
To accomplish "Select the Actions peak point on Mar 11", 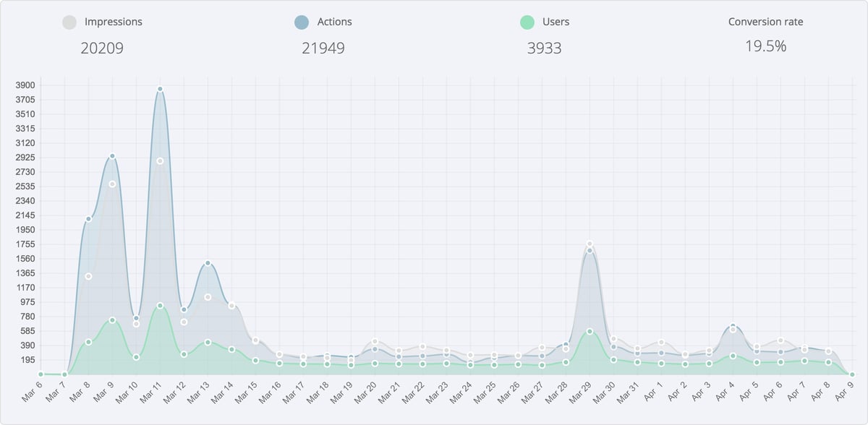I will pos(160,89).
